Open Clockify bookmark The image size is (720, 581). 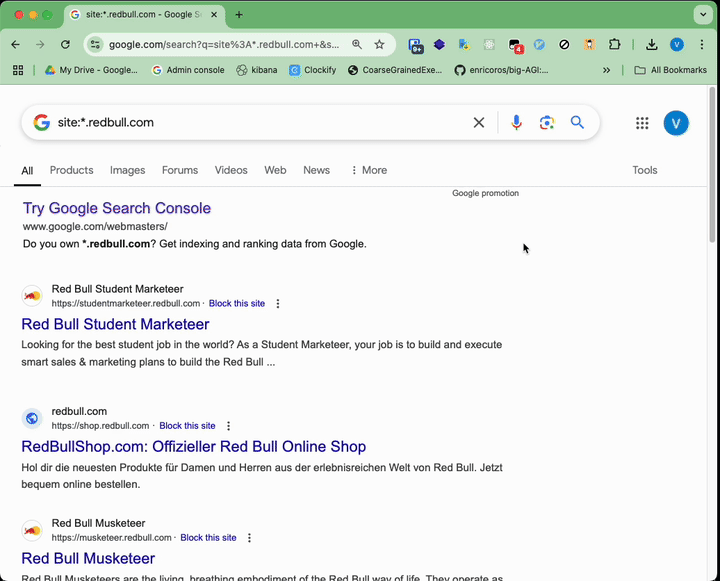[x=313, y=70]
